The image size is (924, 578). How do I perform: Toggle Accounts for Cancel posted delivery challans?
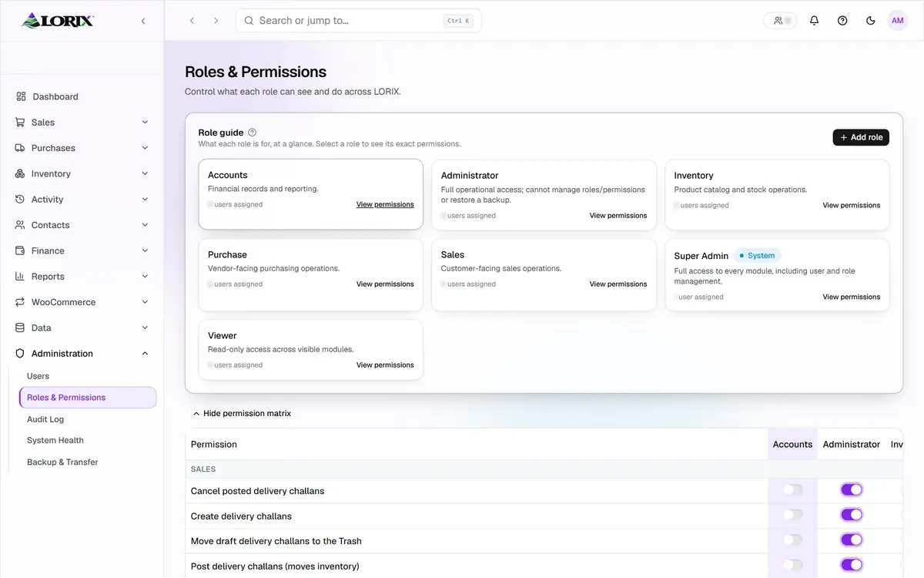[792, 489]
